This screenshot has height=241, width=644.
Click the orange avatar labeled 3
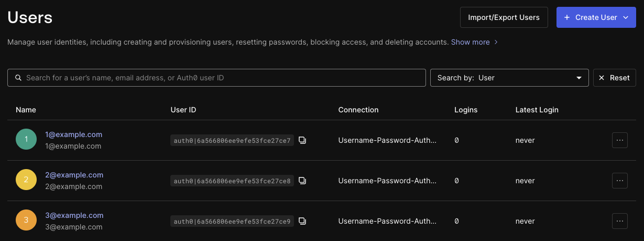[26, 220]
